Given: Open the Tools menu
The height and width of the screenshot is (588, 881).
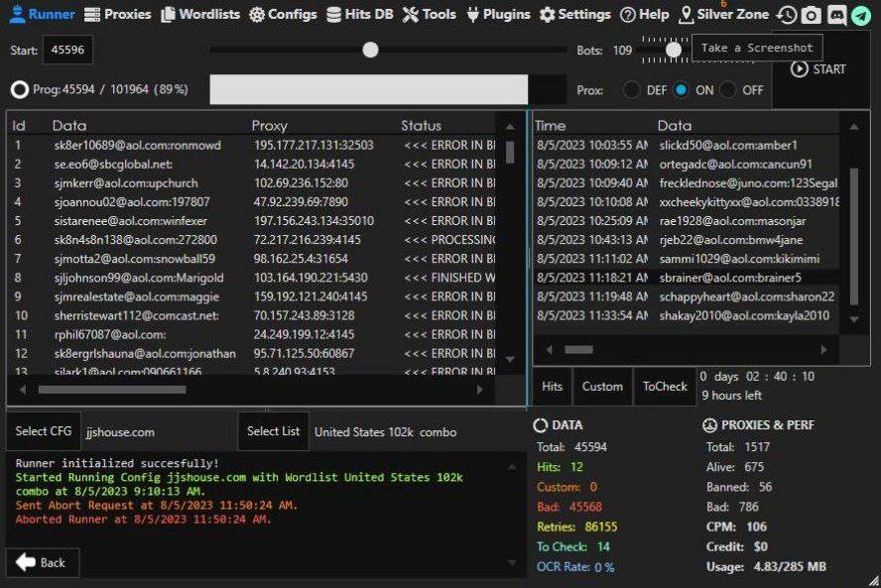Looking at the screenshot, I should click(430, 14).
